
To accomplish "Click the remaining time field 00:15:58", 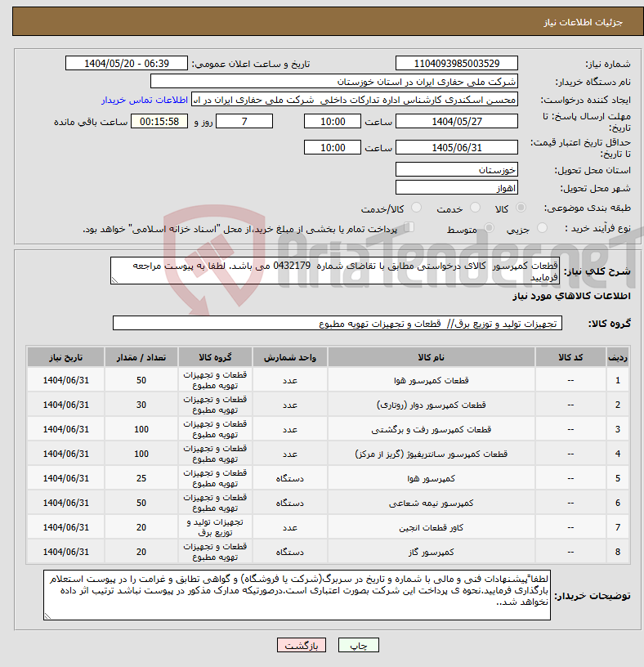I will 159,121.
